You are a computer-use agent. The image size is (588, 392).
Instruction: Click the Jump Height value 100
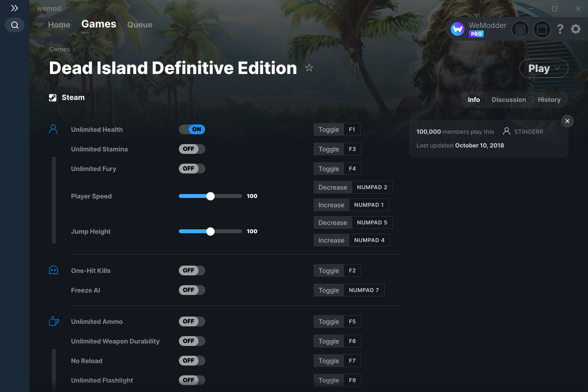pos(252,231)
